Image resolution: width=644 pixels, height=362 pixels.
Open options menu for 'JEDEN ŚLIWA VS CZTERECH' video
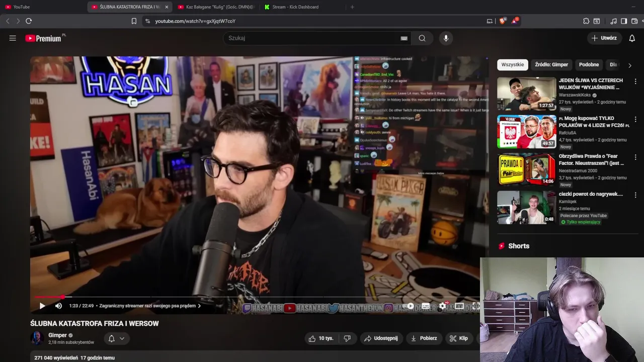(x=635, y=81)
